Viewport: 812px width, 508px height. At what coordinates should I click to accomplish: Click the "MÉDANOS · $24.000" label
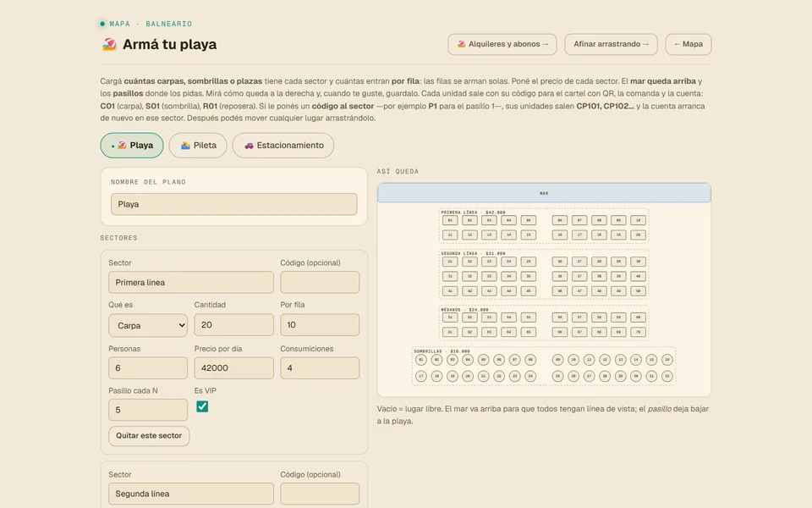(464, 310)
